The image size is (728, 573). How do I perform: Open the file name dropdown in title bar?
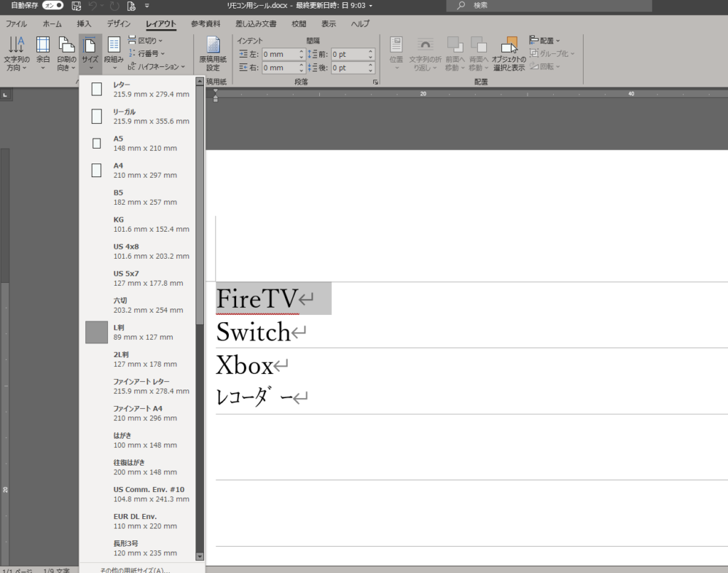pos(370,6)
